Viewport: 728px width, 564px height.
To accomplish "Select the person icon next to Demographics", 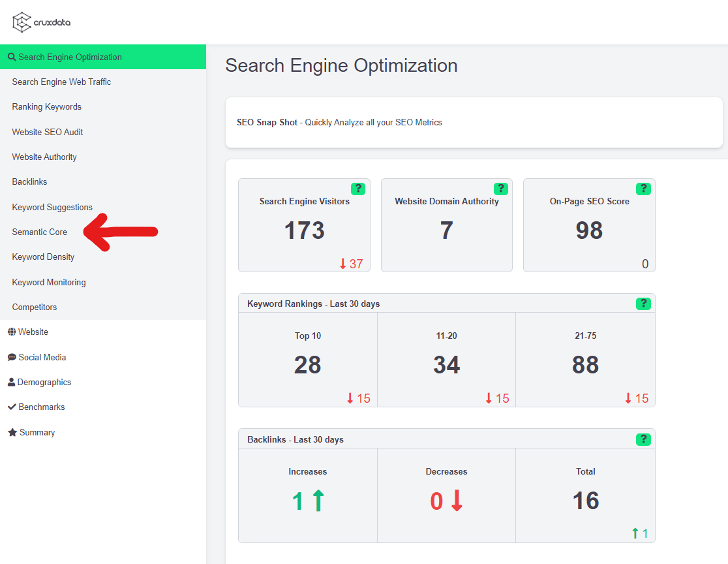I will click(x=12, y=382).
